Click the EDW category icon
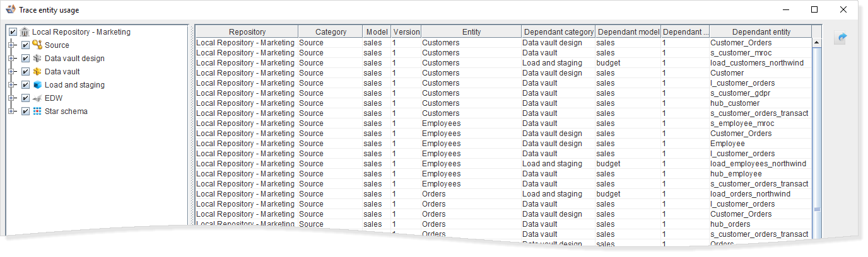 pyautogui.click(x=37, y=98)
